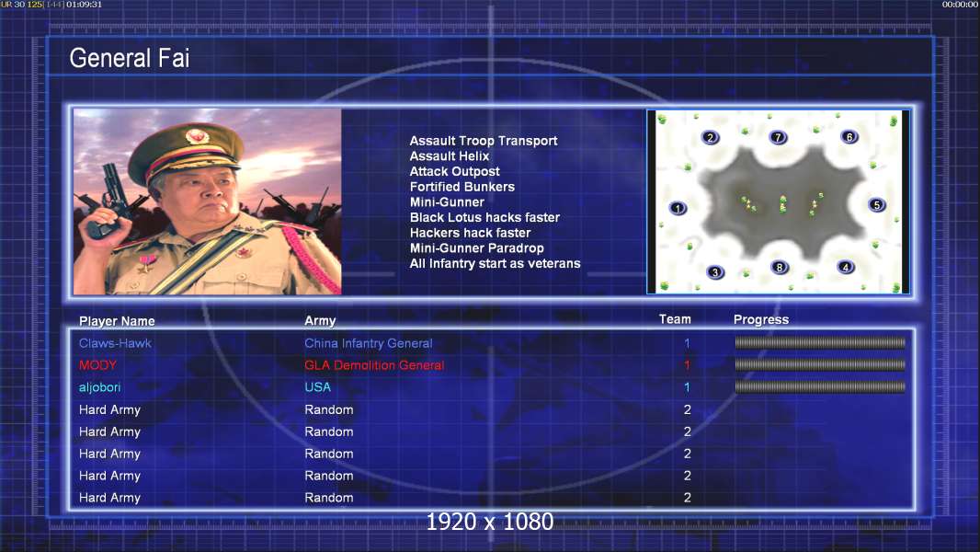Click the 'USA' army entry
Viewport: 980px width, 552px height.
point(317,387)
